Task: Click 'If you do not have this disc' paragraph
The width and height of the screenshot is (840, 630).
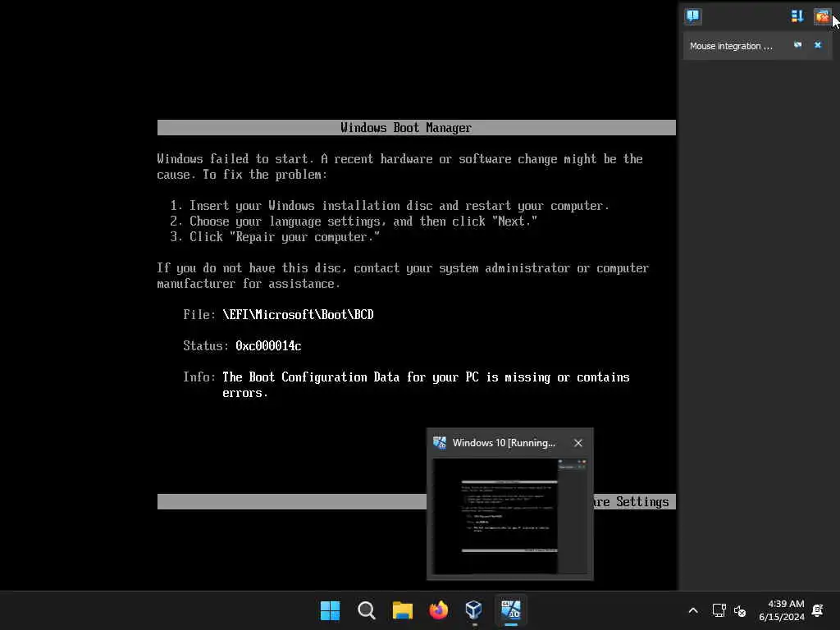Action: pos(403,276)
